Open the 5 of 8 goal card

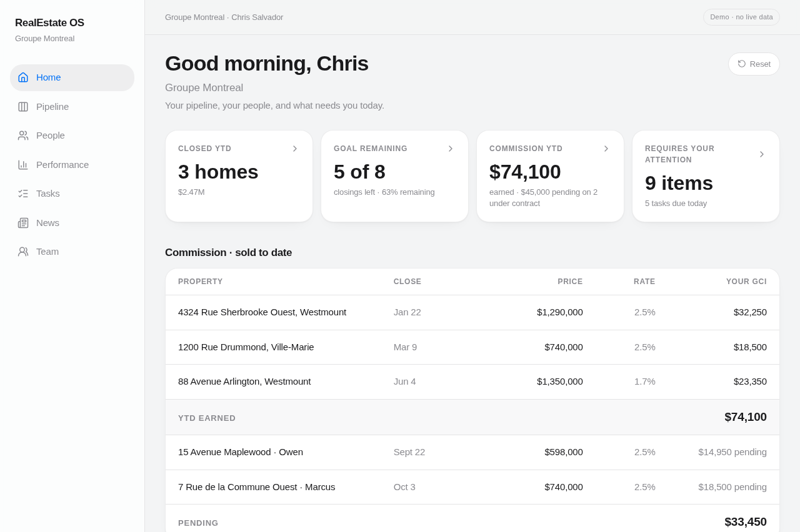click(394, 176)
